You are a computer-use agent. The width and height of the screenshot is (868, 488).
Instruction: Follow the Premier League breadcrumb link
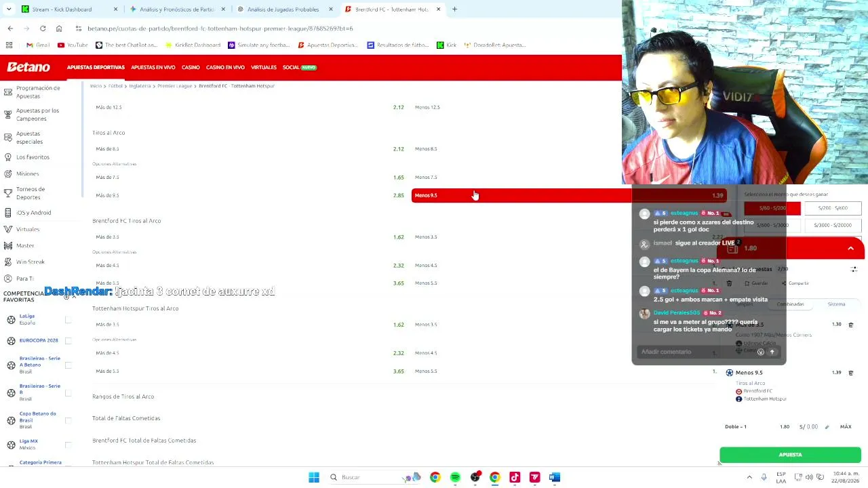click(x=175, y=86)
